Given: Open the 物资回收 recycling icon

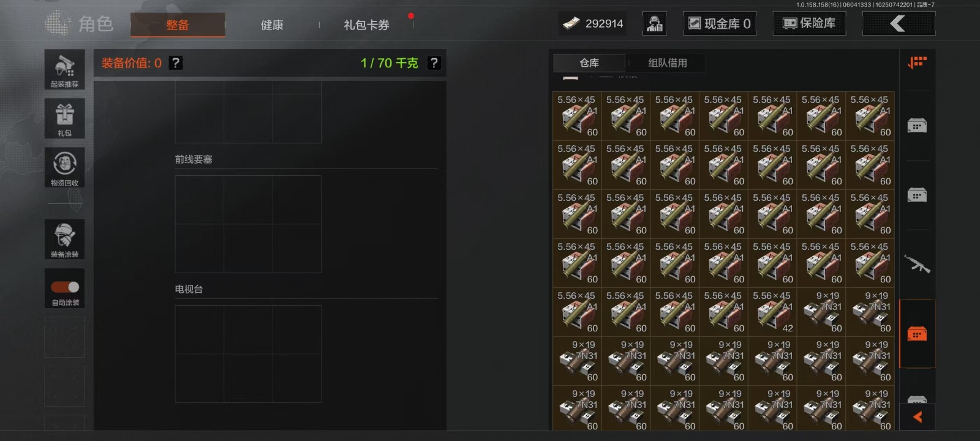Looking at the screenshot, I should tap(64, 167).
